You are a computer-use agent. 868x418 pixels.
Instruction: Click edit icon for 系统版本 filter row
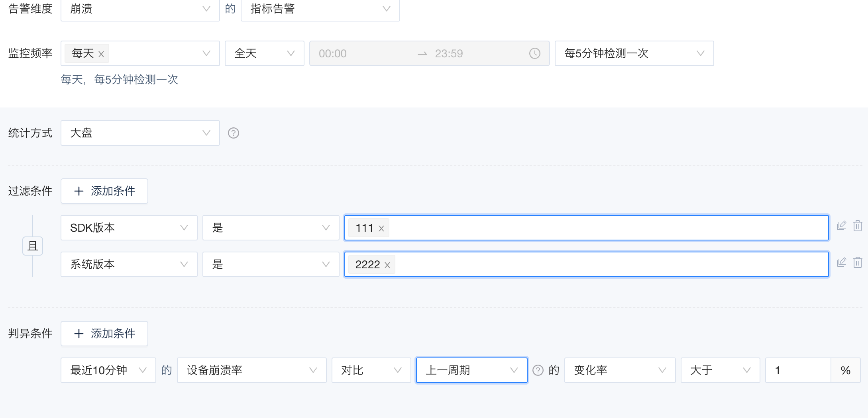(x=841, y=263)
